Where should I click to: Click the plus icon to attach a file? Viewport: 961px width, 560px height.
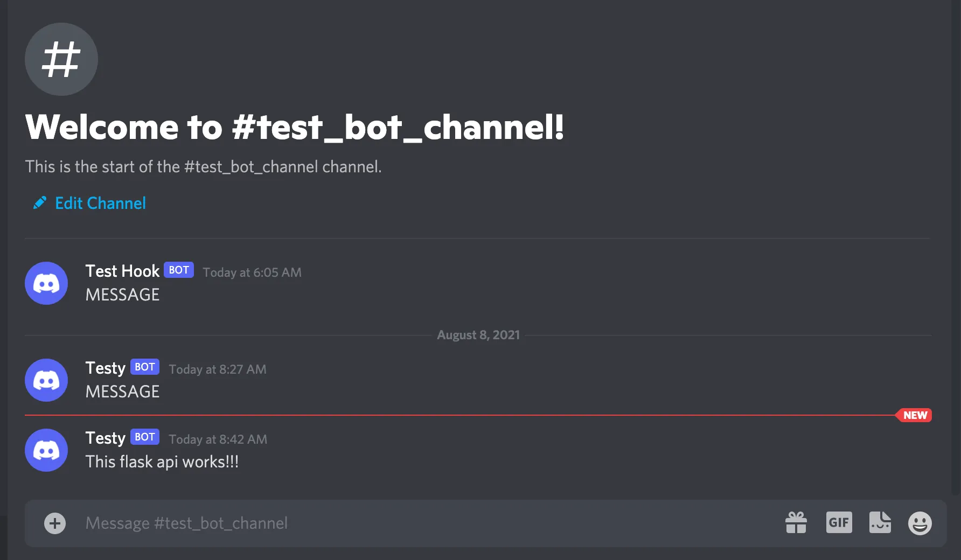pos(54,523)
